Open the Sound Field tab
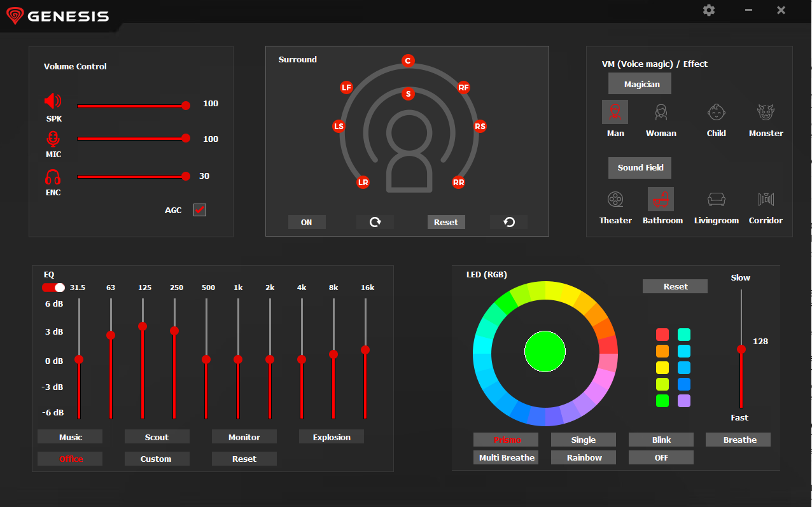The image size is (812, 507). 640,168
